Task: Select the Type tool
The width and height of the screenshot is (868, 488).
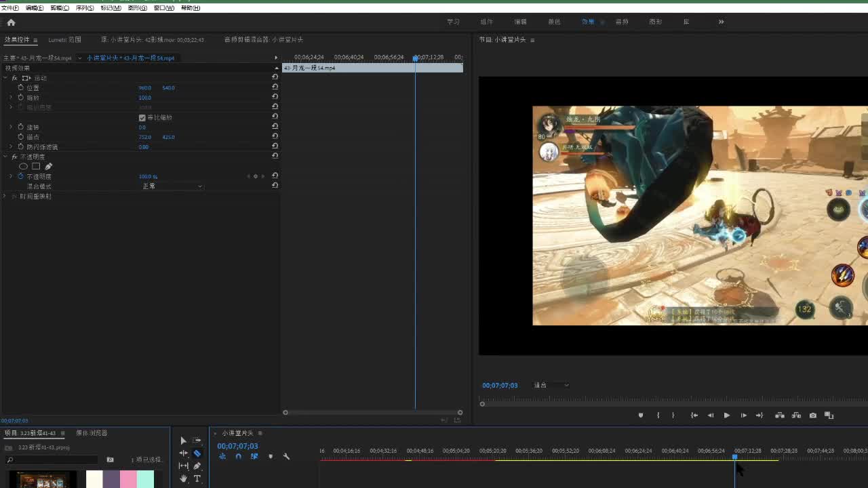Action: tap(197, 479)
